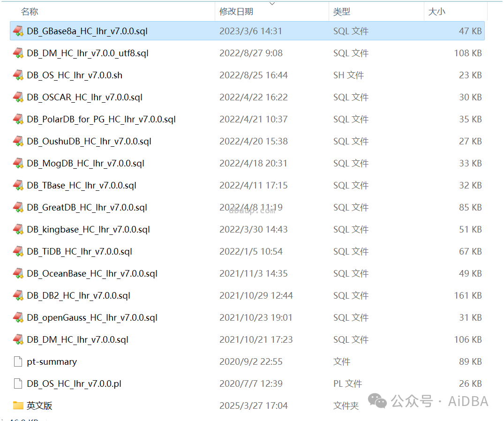Select file name DB_GreatDB_HC_lhr_v7.0.0.sql
The height and width of the screenshot is (421, 504).
(87, 207)
